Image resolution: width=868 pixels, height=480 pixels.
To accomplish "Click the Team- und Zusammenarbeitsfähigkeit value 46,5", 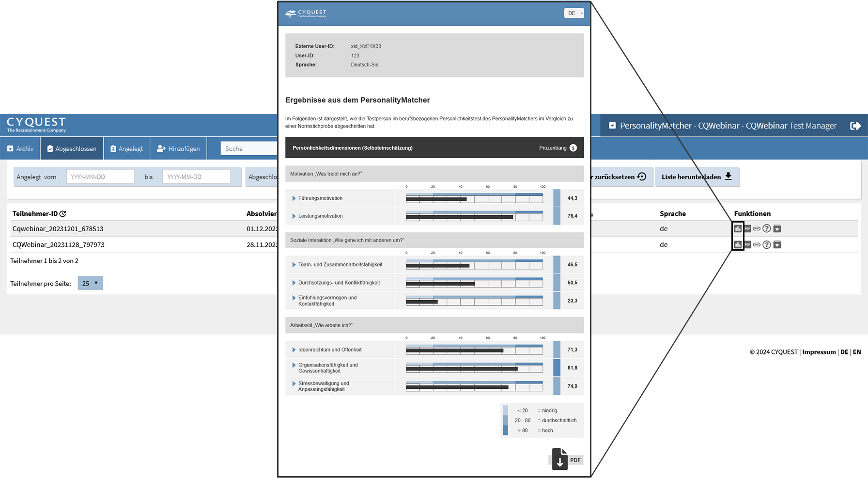I will [x=573, y=265].
